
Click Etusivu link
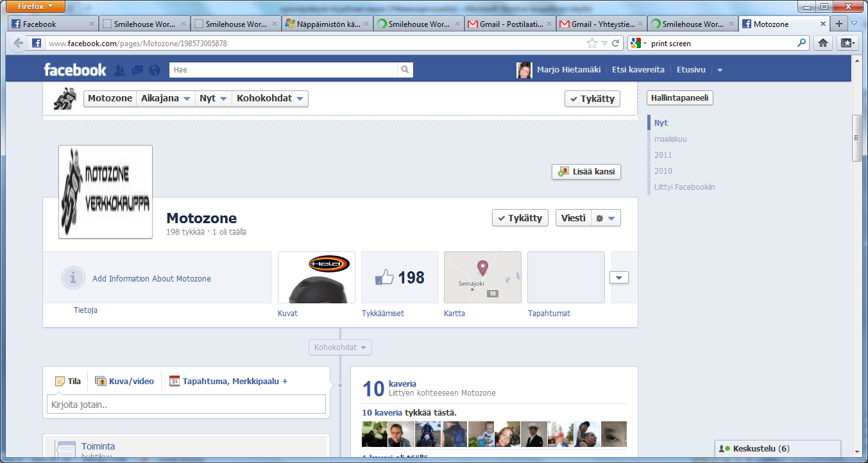691,70
